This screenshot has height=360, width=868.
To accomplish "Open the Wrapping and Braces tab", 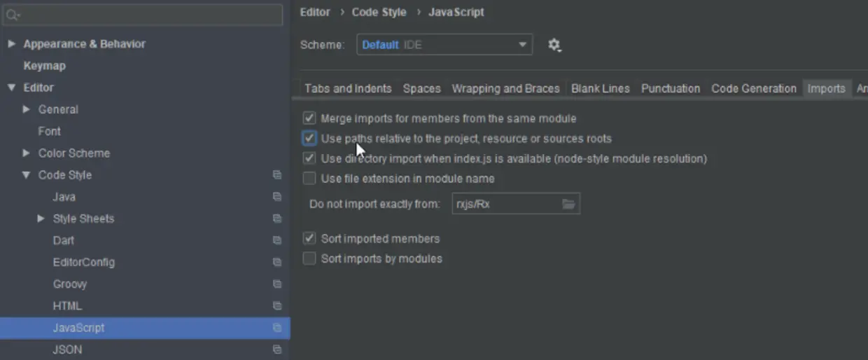I will 505,88.
